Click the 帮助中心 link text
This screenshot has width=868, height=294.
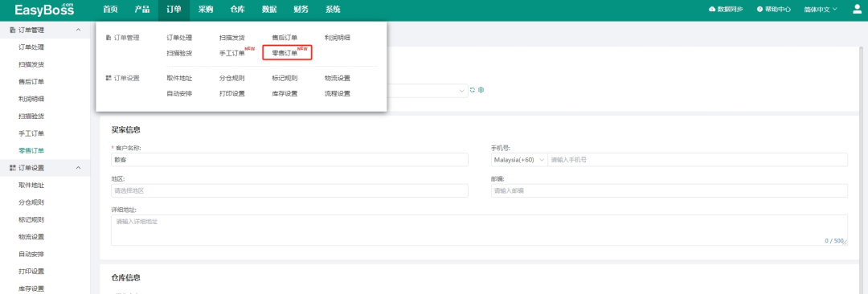pyautogui.click(x=778, y=10)
